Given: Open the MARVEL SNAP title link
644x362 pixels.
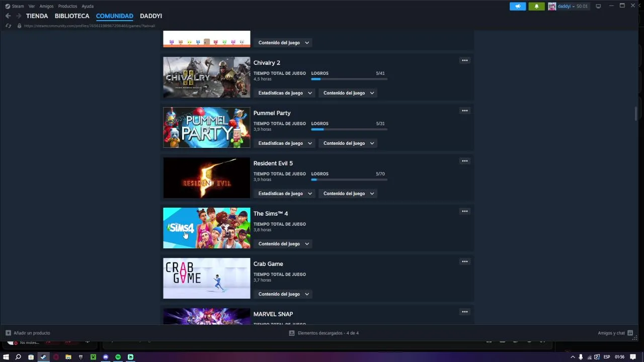Looking at the screenshot, I should click(273, 314).
